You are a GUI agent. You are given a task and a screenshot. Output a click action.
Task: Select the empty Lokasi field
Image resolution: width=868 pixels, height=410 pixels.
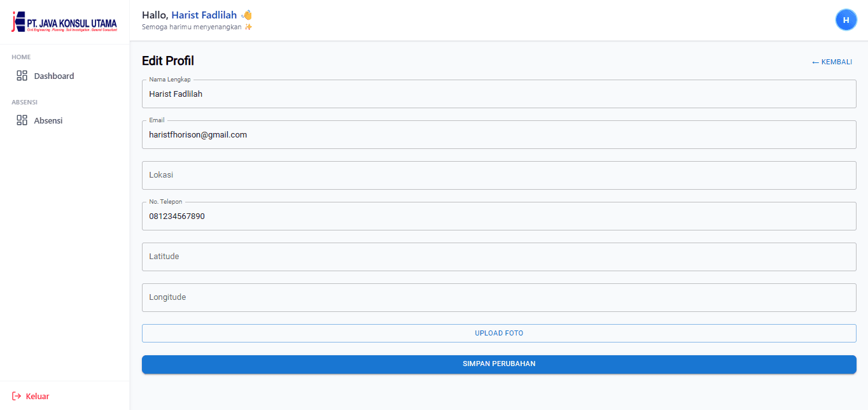pos(499,174)
